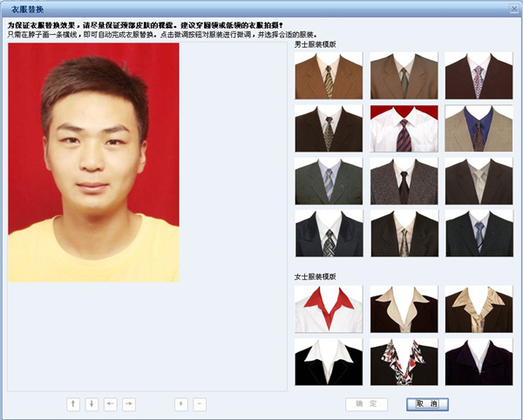This screenshot has height=420, width=523.
Task: Choose the green suit with lavender shirt template
Action: point(329,180)
